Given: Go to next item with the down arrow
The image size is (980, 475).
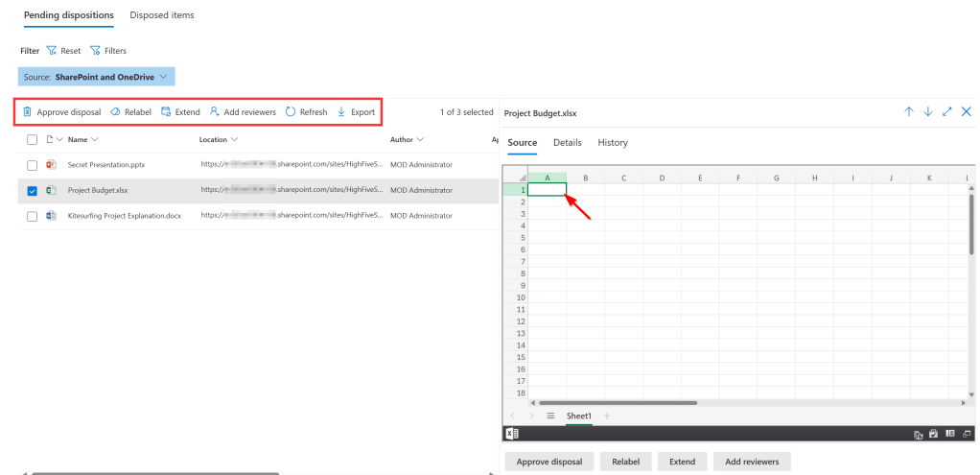Looking at the screenshot, I should point(927,112).
